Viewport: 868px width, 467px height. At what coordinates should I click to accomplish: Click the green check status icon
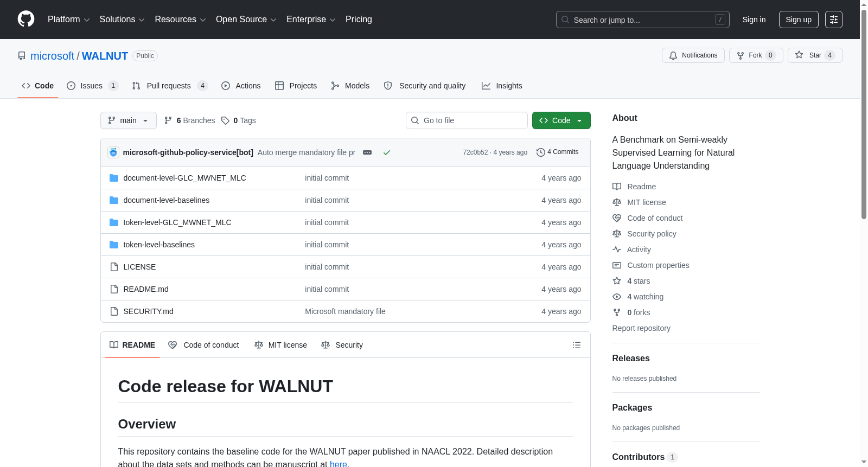point(387,152)
